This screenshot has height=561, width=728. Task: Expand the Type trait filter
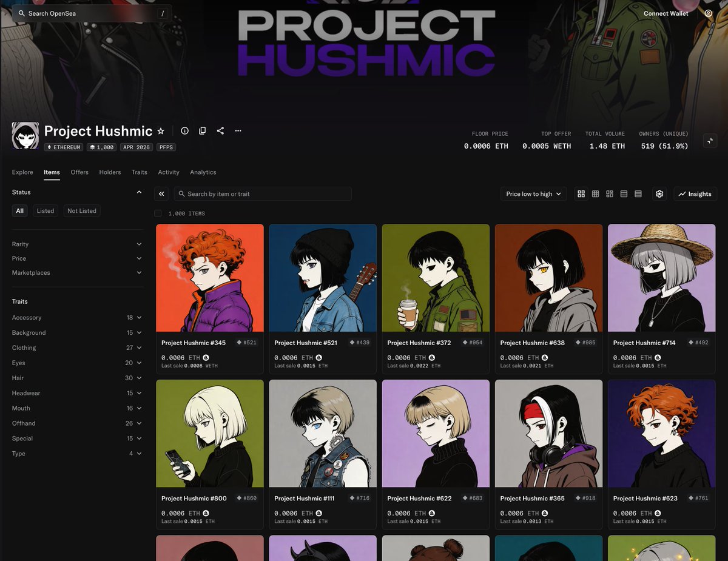pos(78,454)
